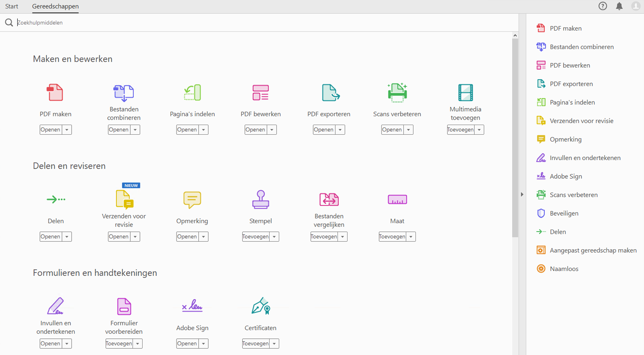The image size is (644, 355).
Task: Select PDF exporteren in the right sidebar
Action: 571,84
